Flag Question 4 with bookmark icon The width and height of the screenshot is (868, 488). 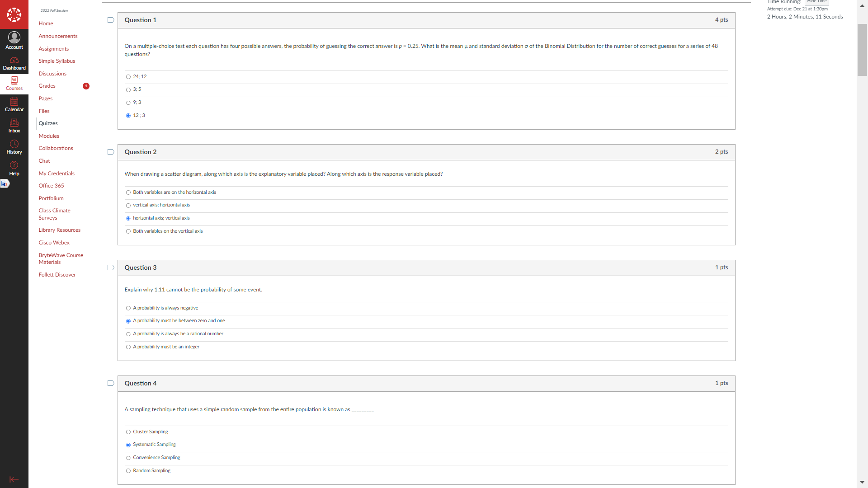(111, 384)
